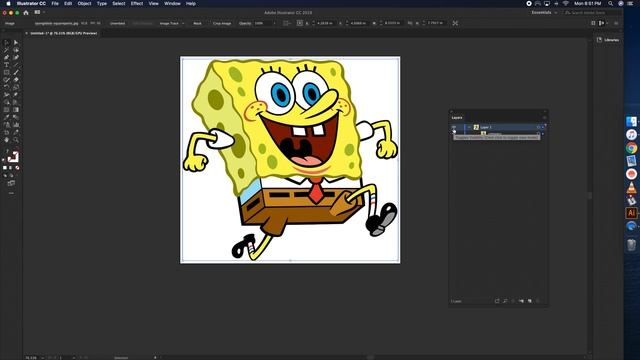
Task: Click the sublayer target circle under Layer 1
Action: click(538, 133)
